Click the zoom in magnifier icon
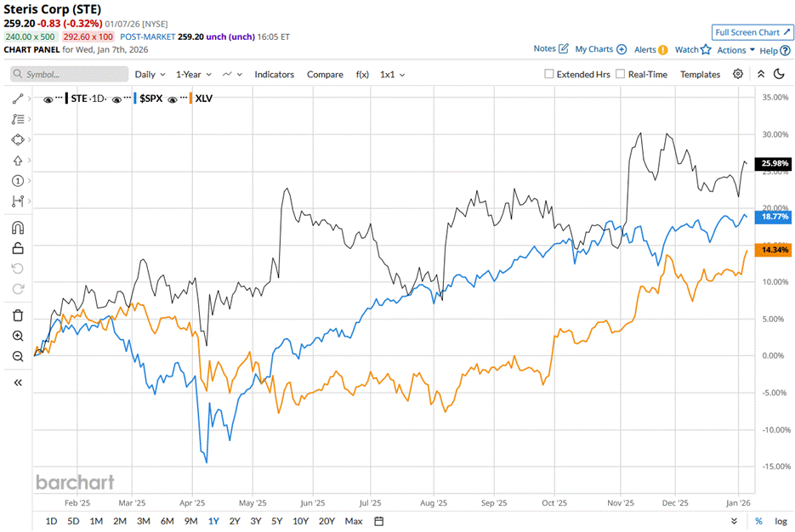This screenshot has height=532, width=795. [19, 335]
